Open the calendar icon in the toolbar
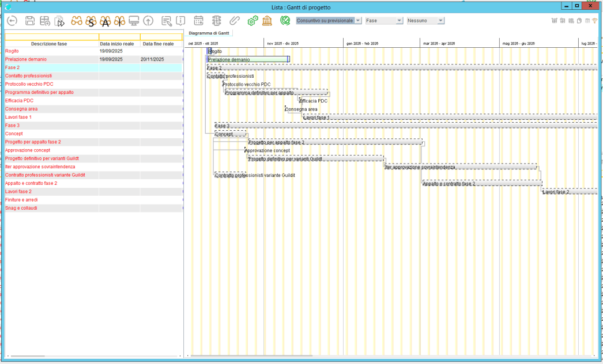 pos(198,21)
